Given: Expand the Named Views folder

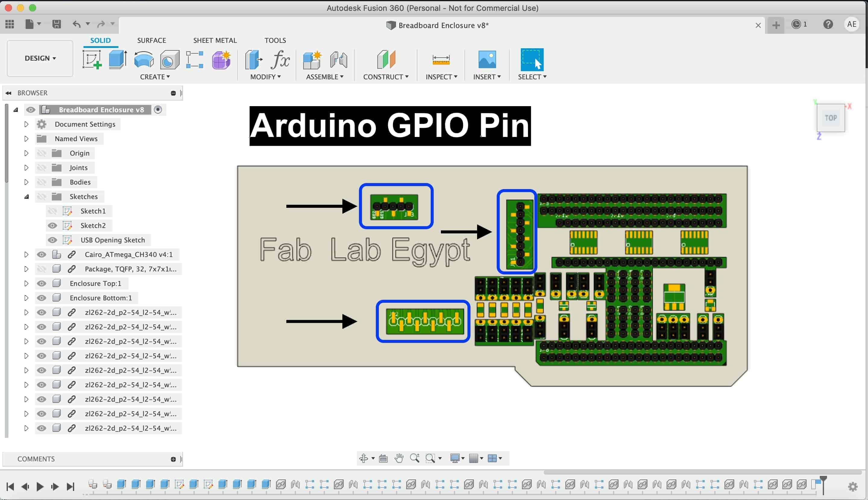Looking at the screenshot, I should tap(26, 139).
